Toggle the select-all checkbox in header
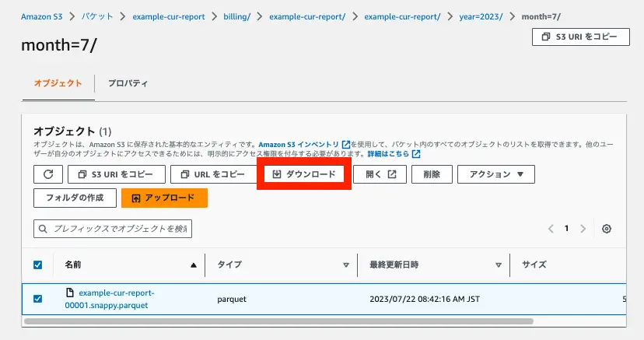644x340 pixels. (38, 265)
